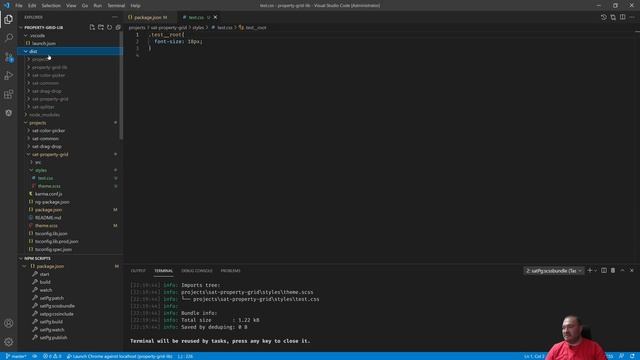Open the File menu

click(19, 6)
